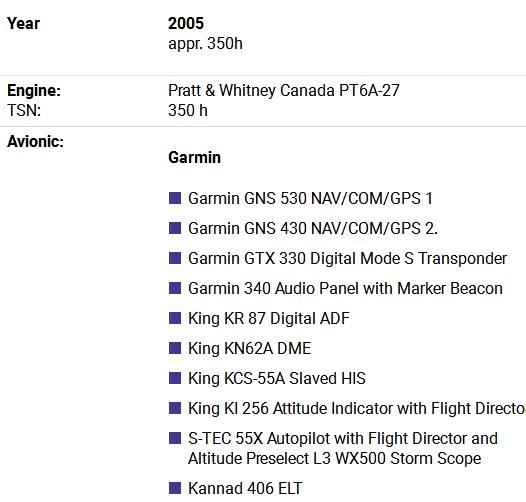Click the bullet square beside Garmin GNS 530
Viewport: 526px width, 502px height.
click(175, 198)
